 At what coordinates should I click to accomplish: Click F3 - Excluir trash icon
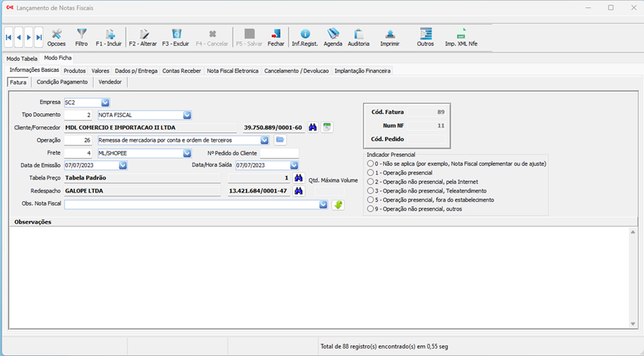[176, 34]
